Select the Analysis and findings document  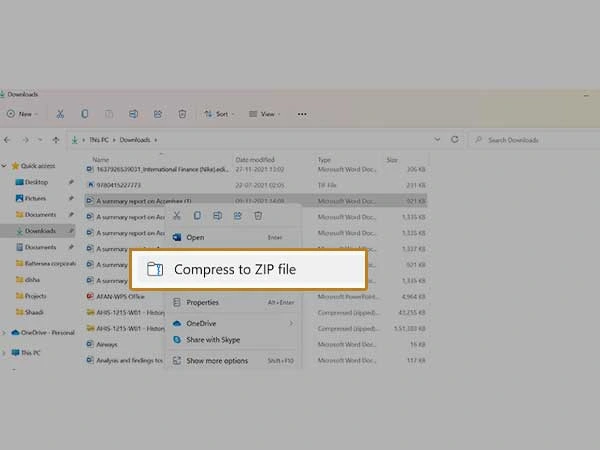(x=125, y=360)
